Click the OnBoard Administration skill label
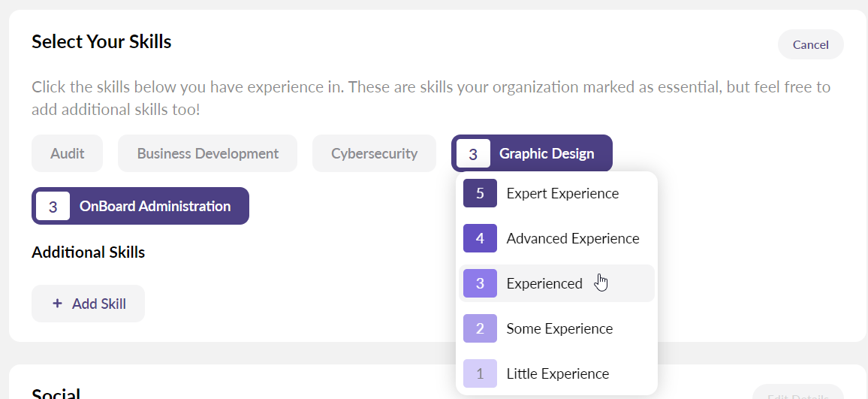This screenshot has height=399, width=868. [155, 206]
